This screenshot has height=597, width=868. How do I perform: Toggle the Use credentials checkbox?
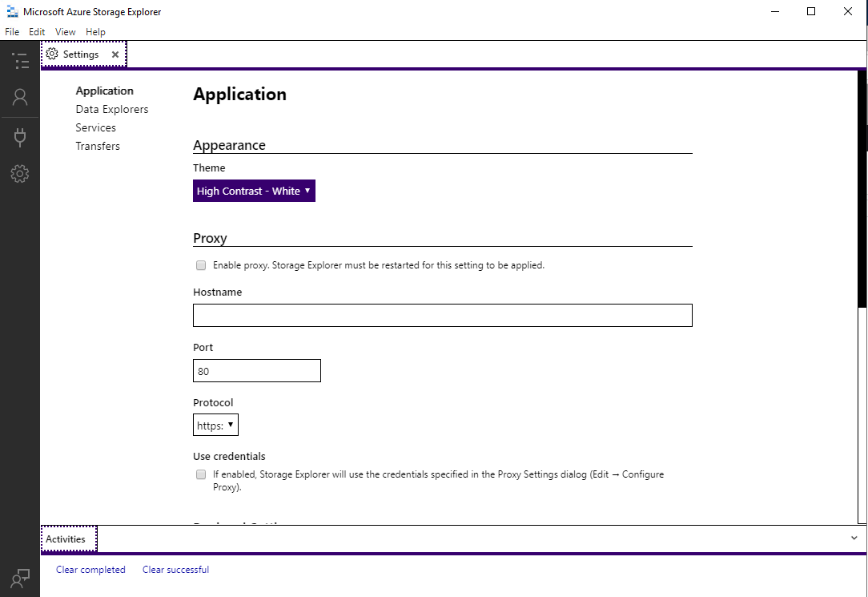pos(201,474)
